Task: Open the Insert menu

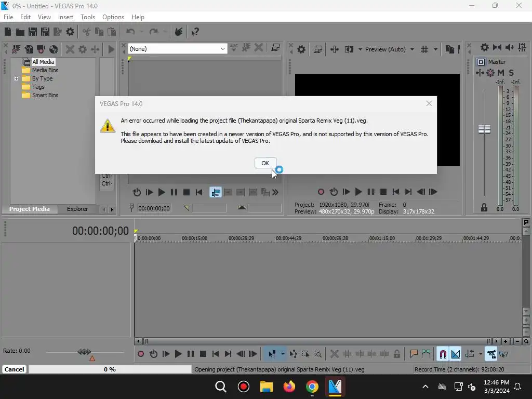Action: 65,17
